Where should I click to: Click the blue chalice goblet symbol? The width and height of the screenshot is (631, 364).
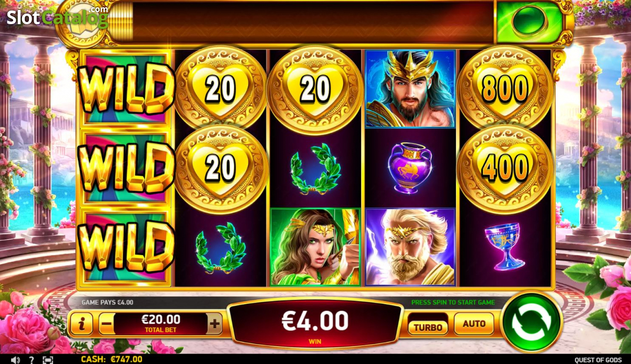tap(504, 246)
